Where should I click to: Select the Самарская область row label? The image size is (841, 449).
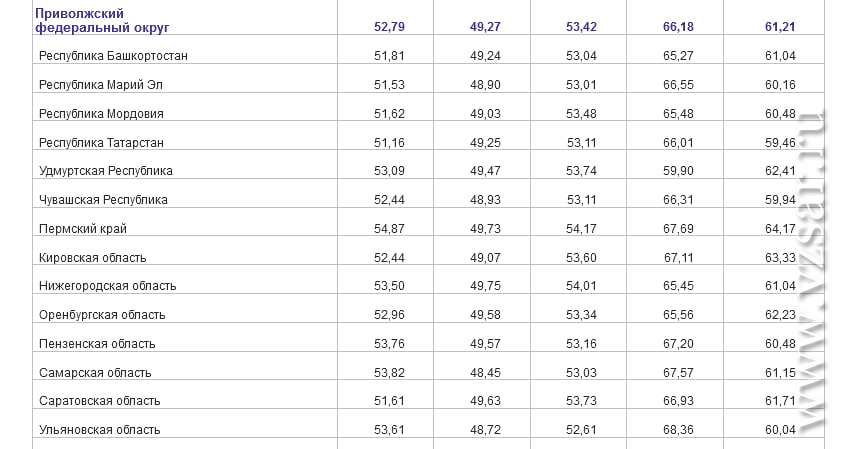pos(95,373)
